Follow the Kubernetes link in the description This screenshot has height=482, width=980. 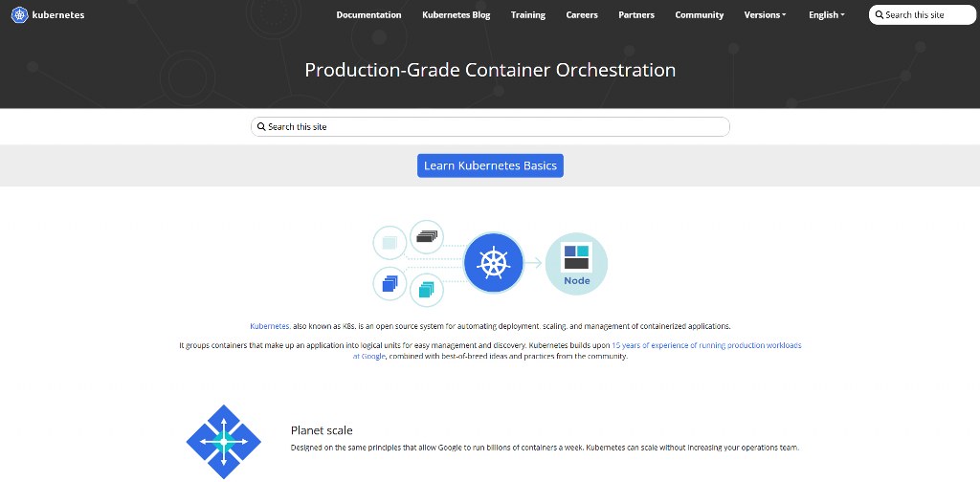pyautogui.click(x=270, y=326)
